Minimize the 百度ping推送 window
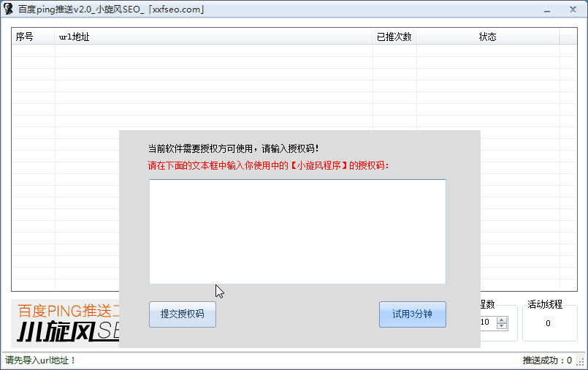588x370 pixels. point(547,10)
